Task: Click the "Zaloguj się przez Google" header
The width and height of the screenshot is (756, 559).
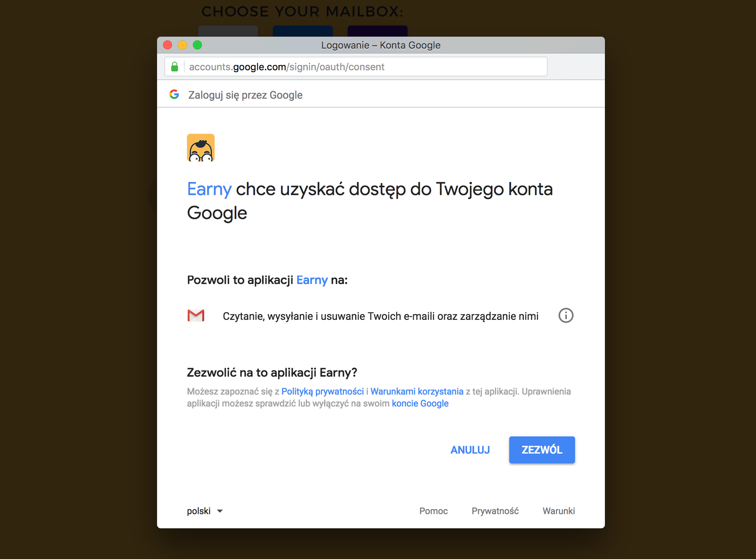Action: [x=245, y=94]
